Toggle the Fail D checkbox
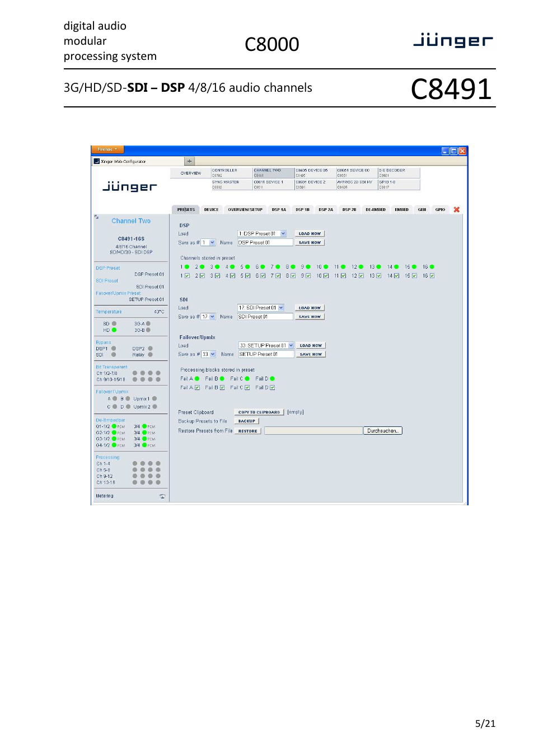 pyautogui.click(x=273, y=388)
